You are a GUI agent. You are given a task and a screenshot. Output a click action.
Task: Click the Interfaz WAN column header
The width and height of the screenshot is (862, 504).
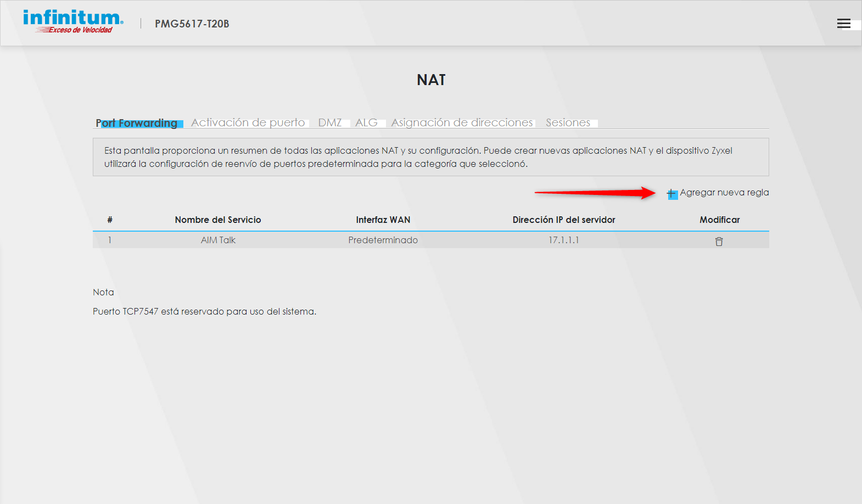(383, 220)
